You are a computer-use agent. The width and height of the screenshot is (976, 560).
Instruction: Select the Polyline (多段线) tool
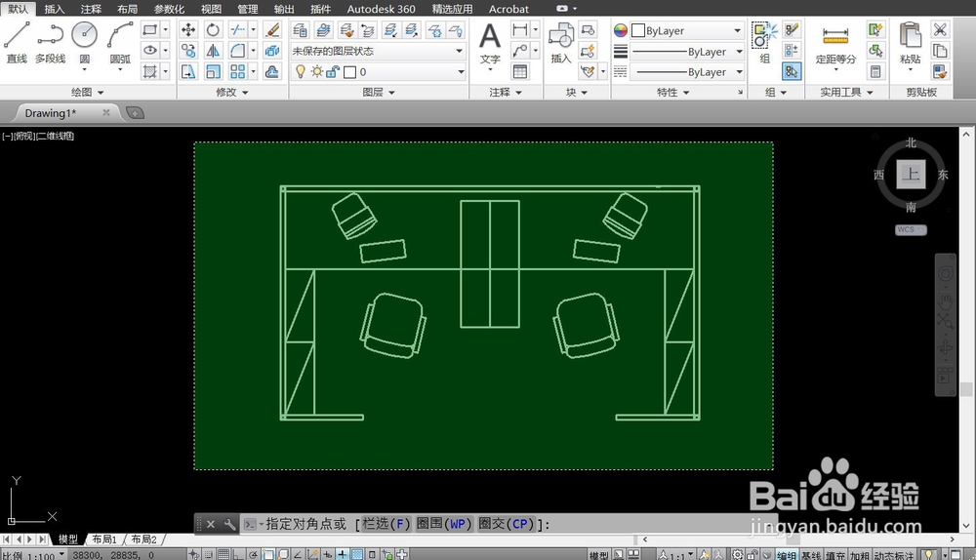pyautogui.click(x=51, y=42)
